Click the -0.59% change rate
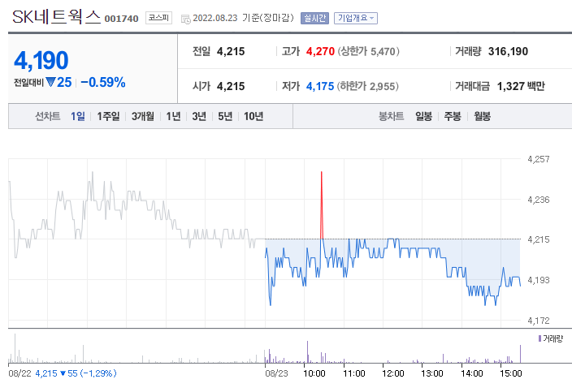Image resolution: width=572 pixels, height=392 pixels. 103,82
